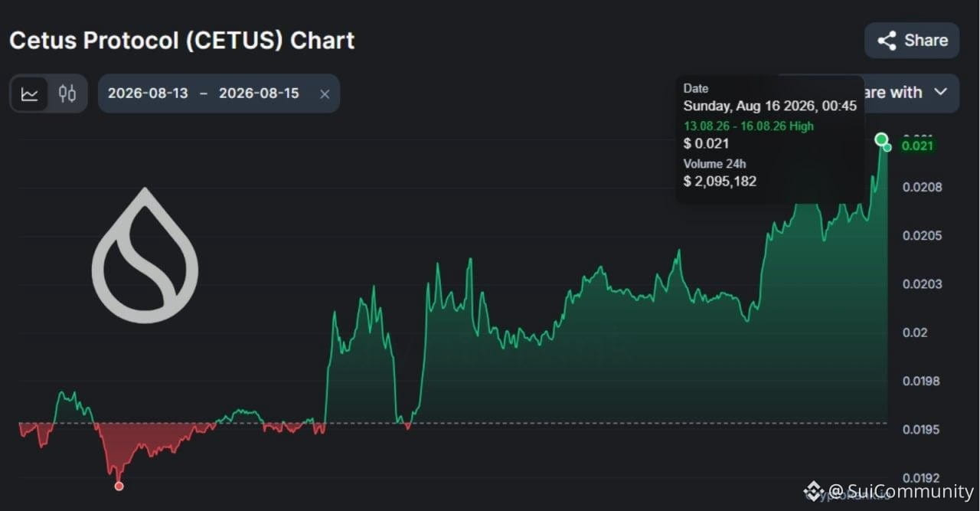Clear the date range with the X icon

[325, 93]
